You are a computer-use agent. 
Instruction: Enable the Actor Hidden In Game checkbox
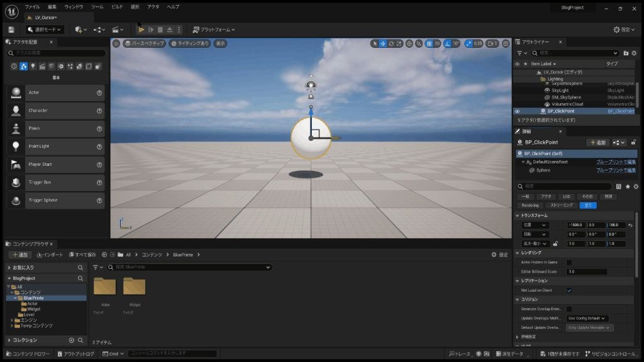pos(569,262)
